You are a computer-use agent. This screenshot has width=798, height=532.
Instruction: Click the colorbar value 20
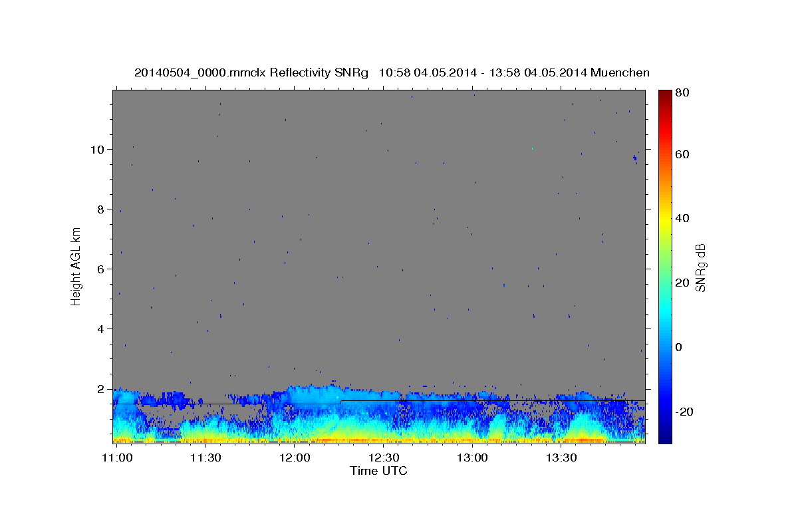pyautogui.click(x=682, y=283)
